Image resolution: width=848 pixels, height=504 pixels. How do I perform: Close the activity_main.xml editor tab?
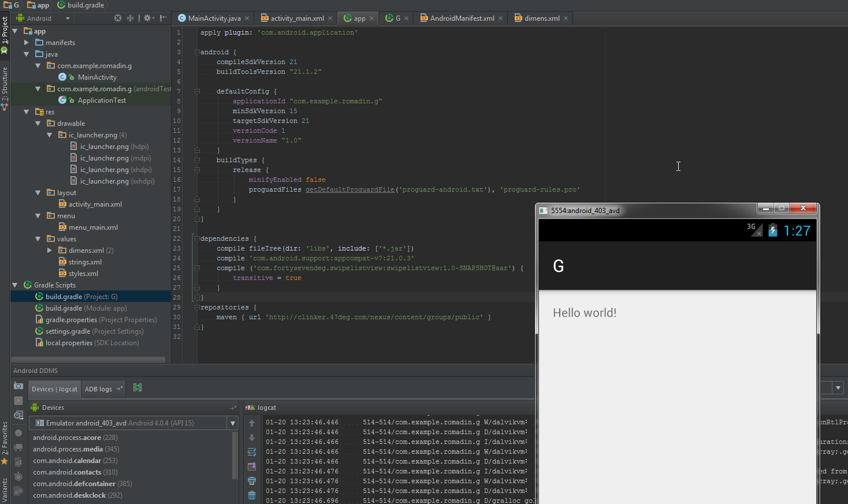330,18
